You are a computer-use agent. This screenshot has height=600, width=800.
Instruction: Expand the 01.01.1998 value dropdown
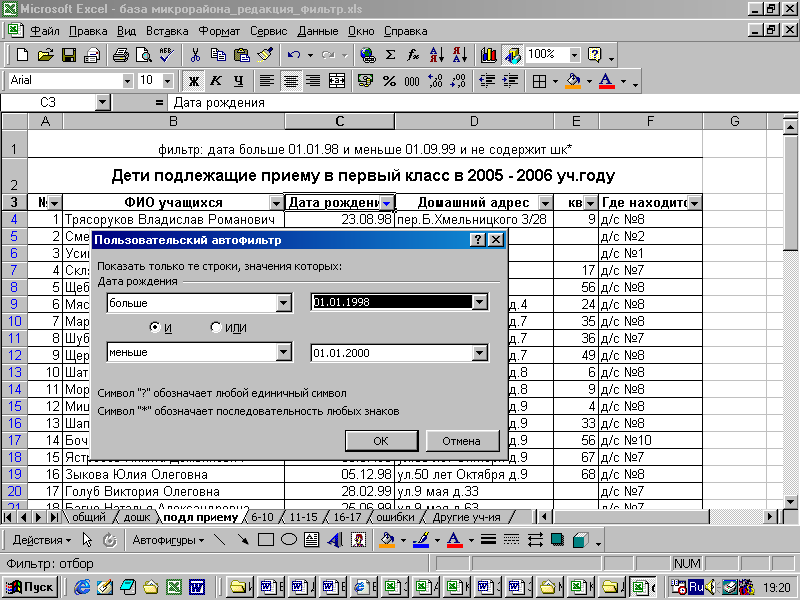coord(479,302)
